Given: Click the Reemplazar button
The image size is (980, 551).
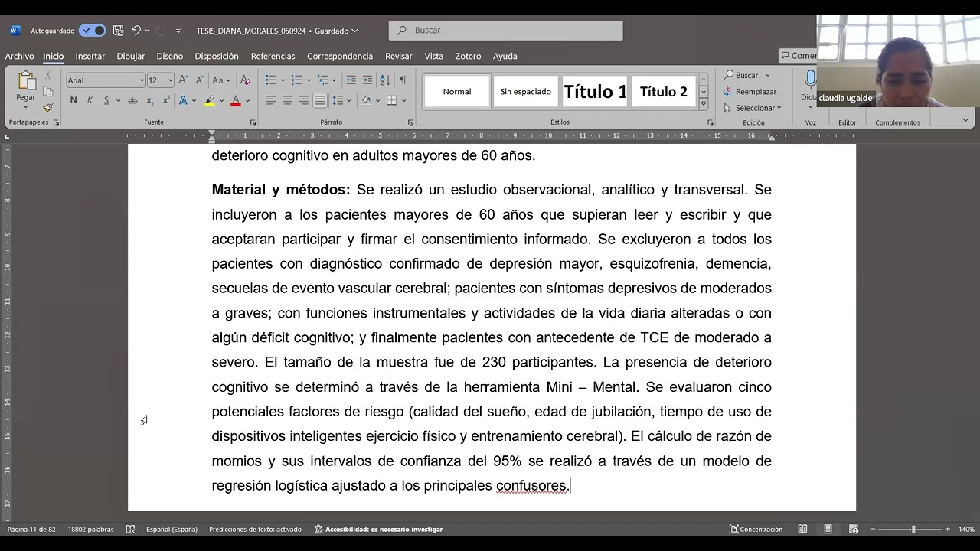Looking at the screenshot, I should click(750, 92).
